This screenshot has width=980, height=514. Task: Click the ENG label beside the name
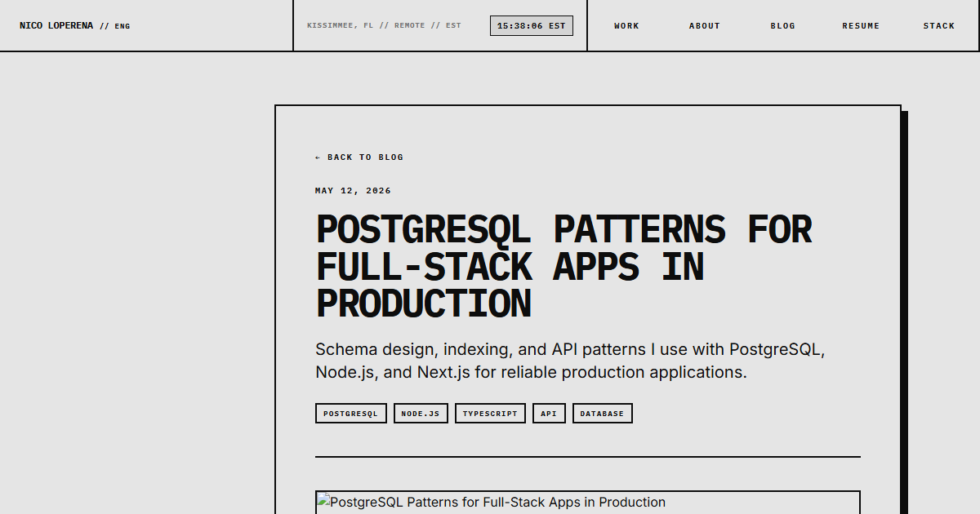(122, 26)
